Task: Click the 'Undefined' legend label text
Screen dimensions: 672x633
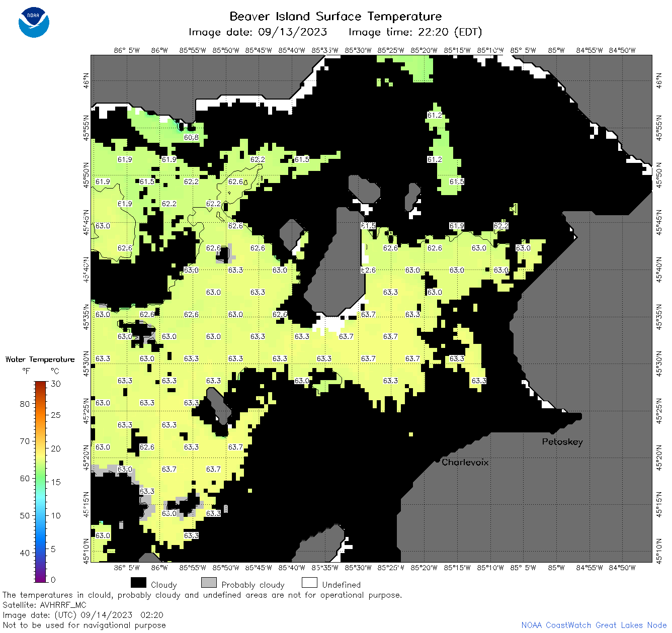Action: pyautogui.click(x=342, y=585)
